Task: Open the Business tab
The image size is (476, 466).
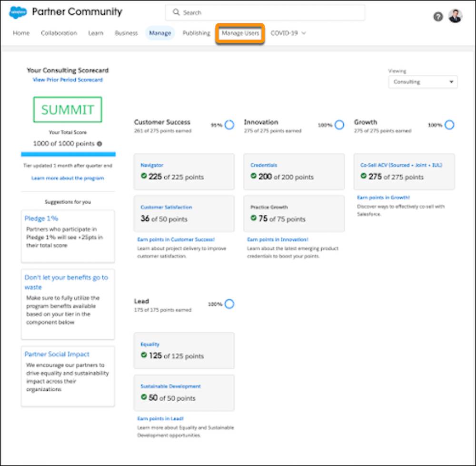Action: [x=126, y=33]
